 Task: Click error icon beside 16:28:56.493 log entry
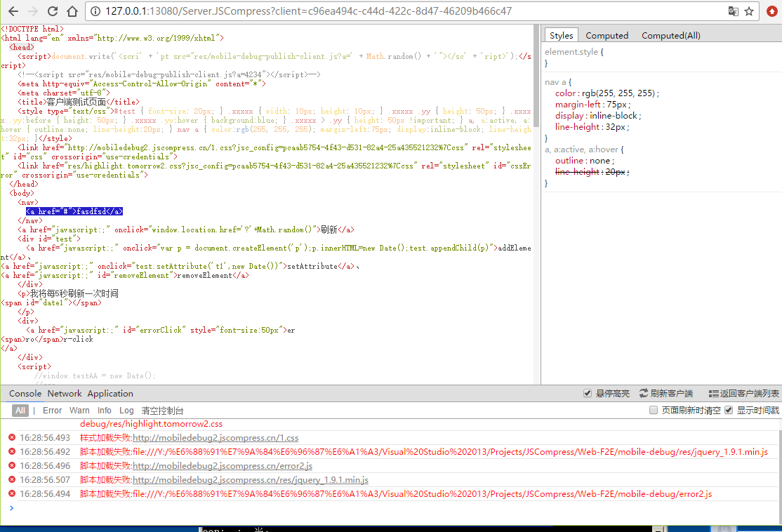12,437
